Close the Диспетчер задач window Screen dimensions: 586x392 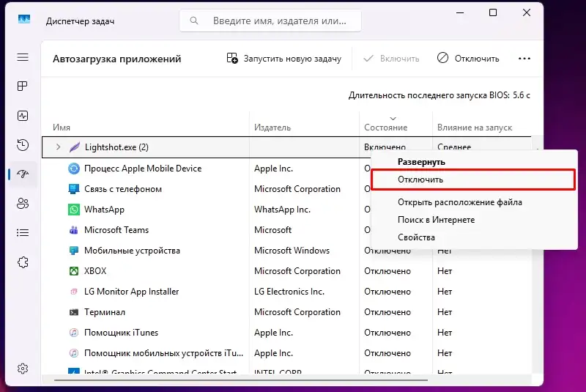click(527, 12)
